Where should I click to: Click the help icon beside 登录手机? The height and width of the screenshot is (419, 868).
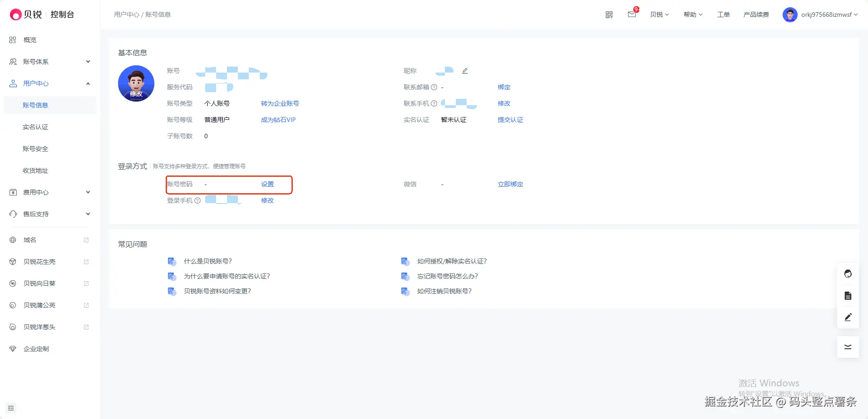coord(197,200)
